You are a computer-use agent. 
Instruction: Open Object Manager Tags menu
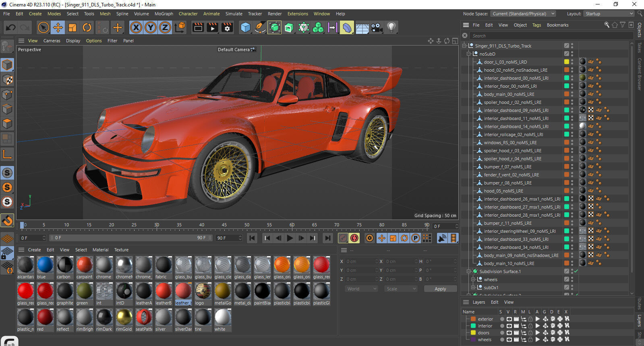tap(536, 25)
